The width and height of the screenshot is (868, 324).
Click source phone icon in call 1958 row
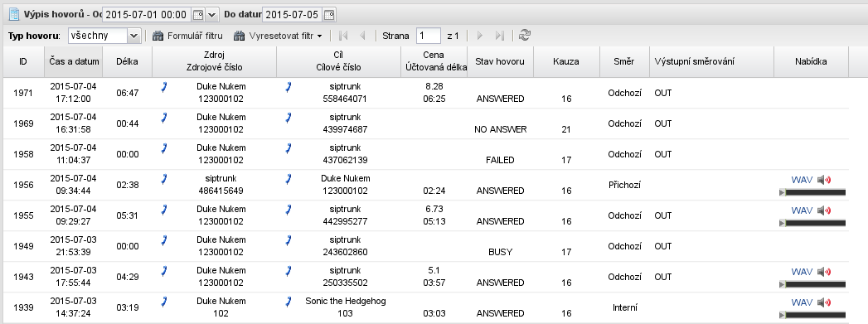pos(164,148)
